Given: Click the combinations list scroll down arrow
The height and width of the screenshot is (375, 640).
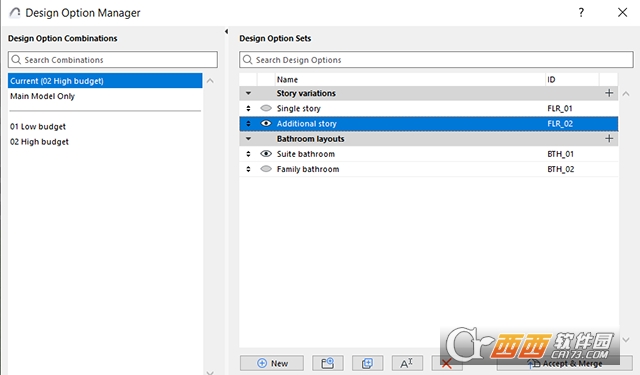Looking at the screenshot, I should 210,372.
